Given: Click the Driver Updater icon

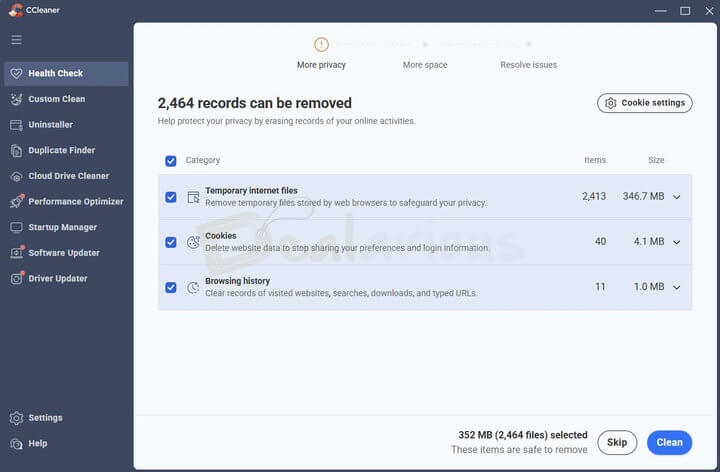Looking at the screenshot, I should click(17, 278).
